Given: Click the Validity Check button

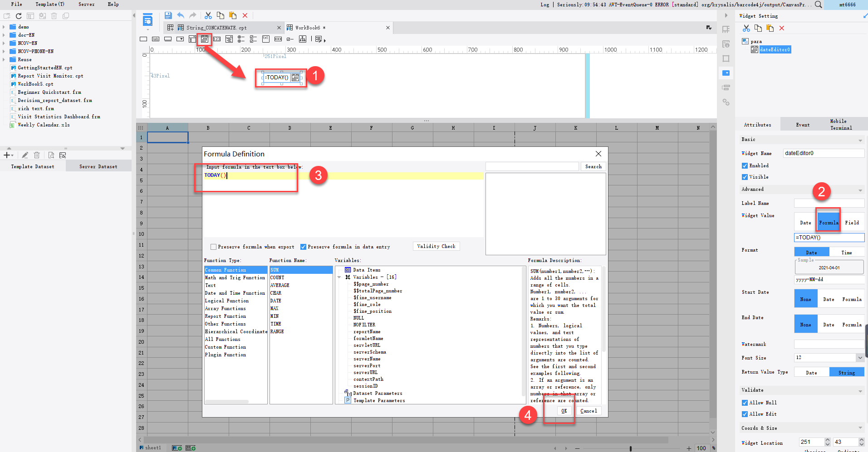Looking at the screenshot, I should (x=436, y=246).
